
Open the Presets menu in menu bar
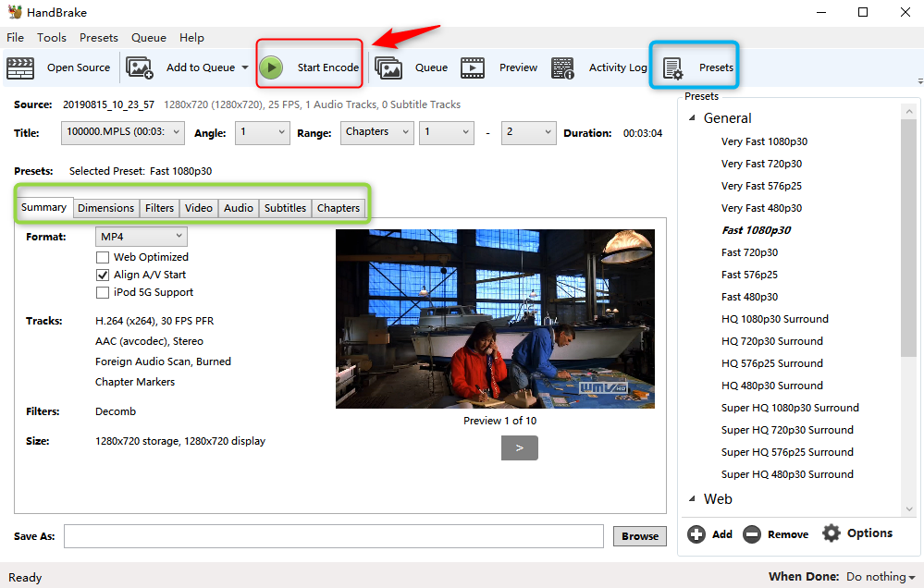click(98, 38)
